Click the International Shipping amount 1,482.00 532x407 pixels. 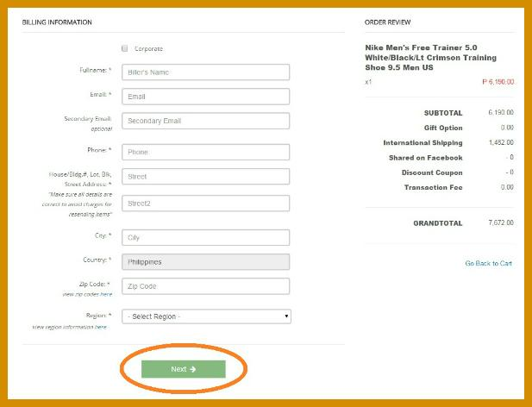point(501,142)
